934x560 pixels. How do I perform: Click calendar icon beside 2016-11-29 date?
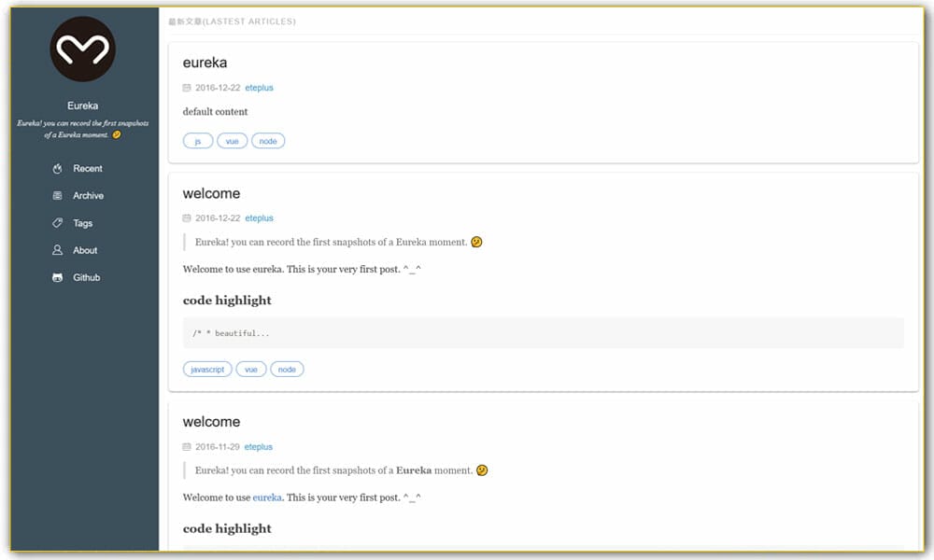pos(187,447)
